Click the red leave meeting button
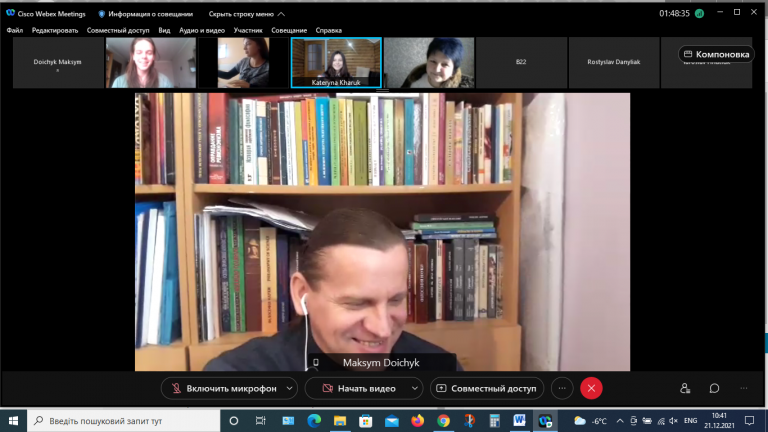Image resolution: width=768 pixels, height=432 pixels. coord(591,388)
